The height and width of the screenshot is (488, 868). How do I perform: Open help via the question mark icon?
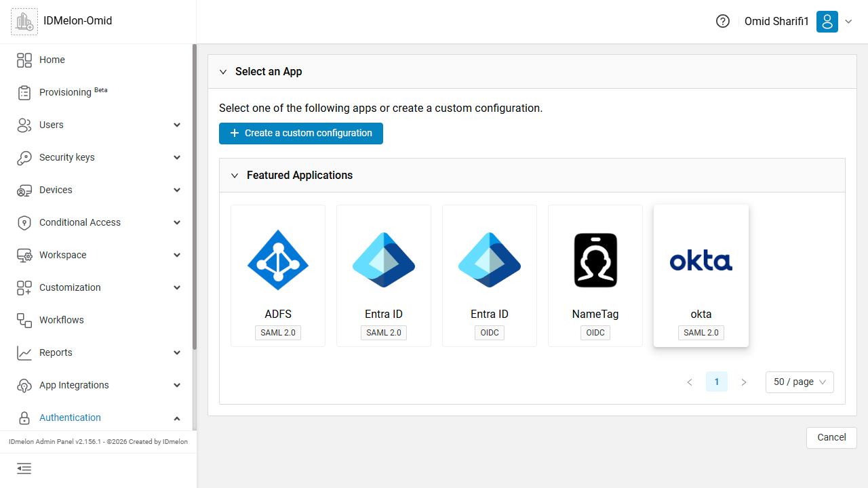(x=723, y=21)
